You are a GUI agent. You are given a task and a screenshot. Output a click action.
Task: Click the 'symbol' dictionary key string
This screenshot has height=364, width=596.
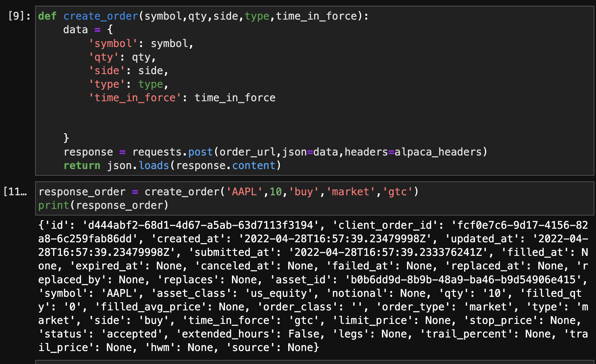pos(113,44)
